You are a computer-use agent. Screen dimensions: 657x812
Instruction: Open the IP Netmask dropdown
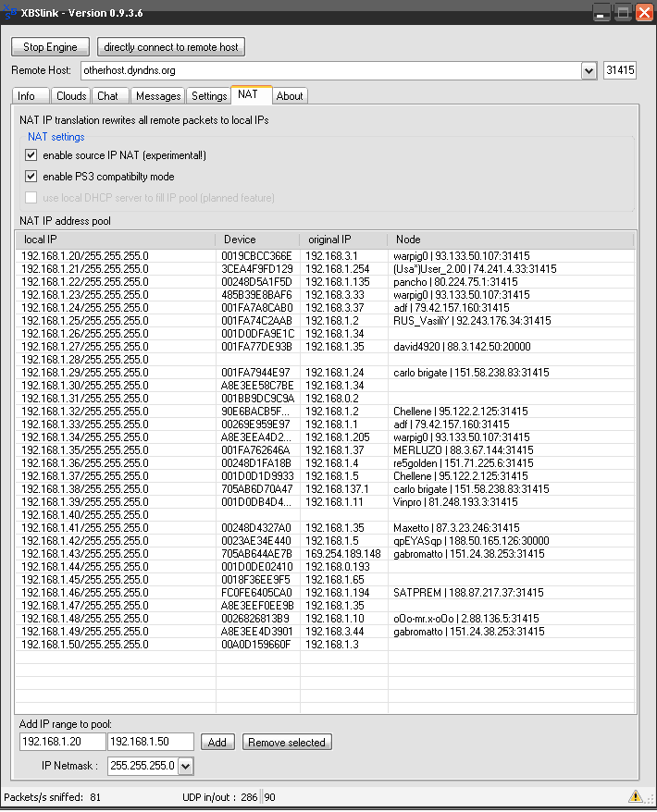[x=185, y=766]
